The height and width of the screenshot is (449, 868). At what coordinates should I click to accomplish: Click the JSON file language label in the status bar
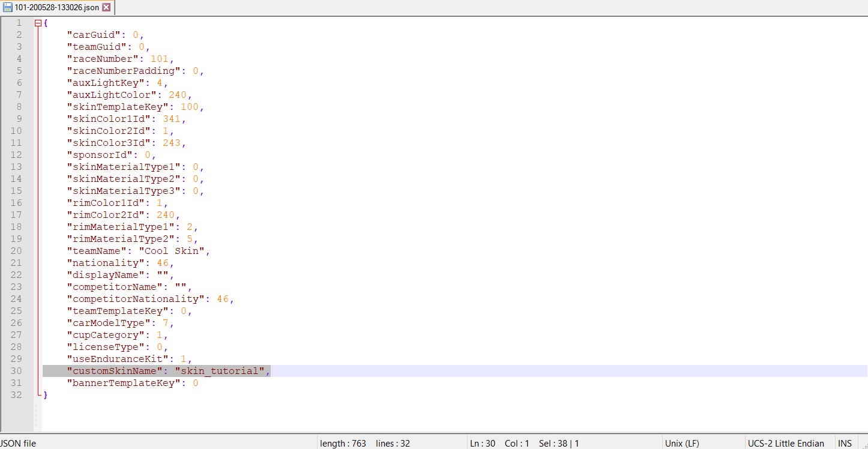tap(18, 443)
